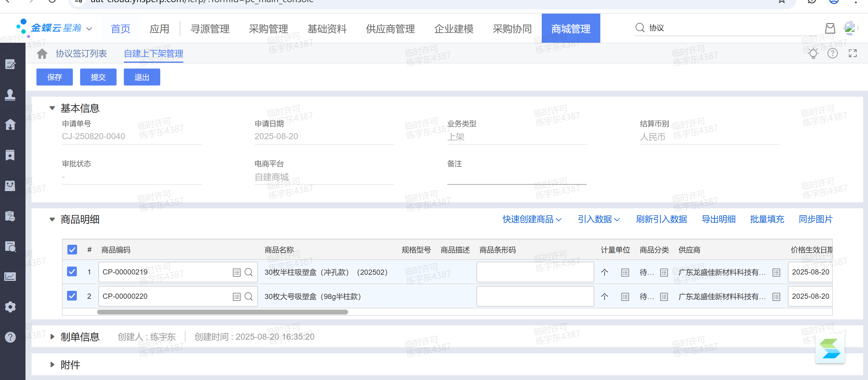Open the chart analytics icon in the left sidebar
Image resolution: width=868 pixels, height=380 pixels.
[x=10, y=277]
